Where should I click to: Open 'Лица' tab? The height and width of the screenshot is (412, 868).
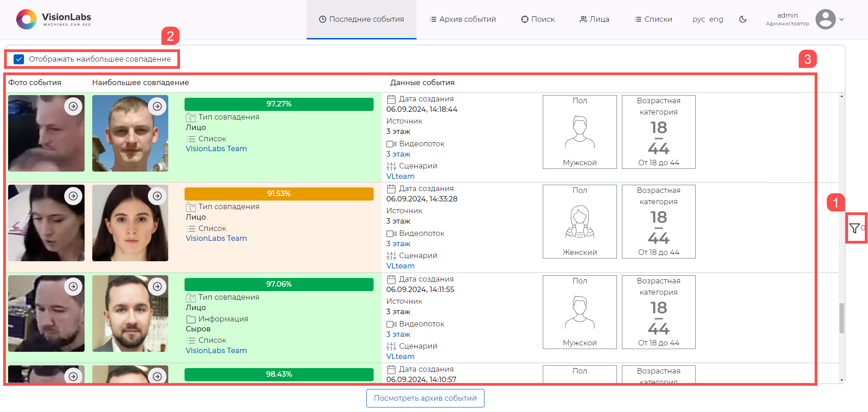[594, 19]
